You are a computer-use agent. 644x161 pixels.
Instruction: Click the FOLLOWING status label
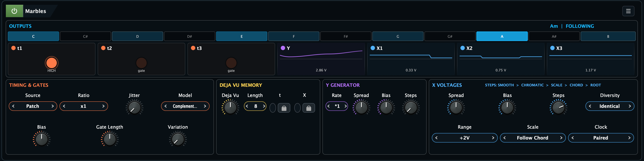[x=580, y=26]
